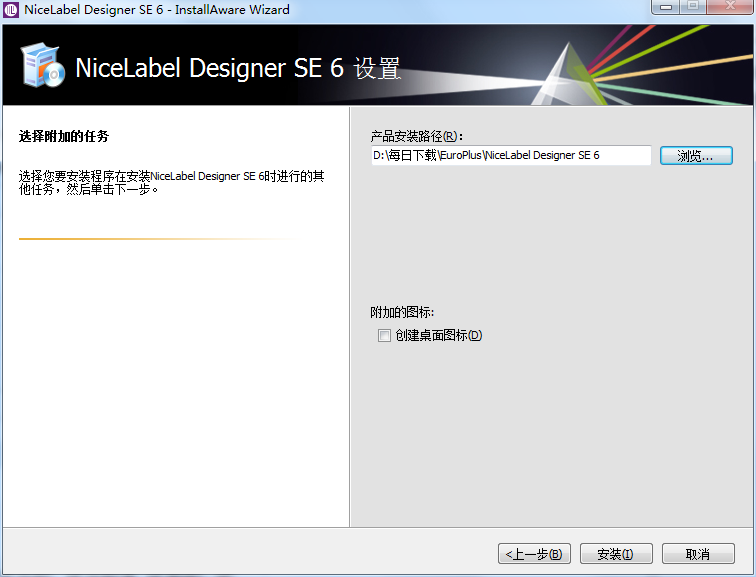
Task: Click the description paragraph under the heading
Action: [x=170, y=182]
